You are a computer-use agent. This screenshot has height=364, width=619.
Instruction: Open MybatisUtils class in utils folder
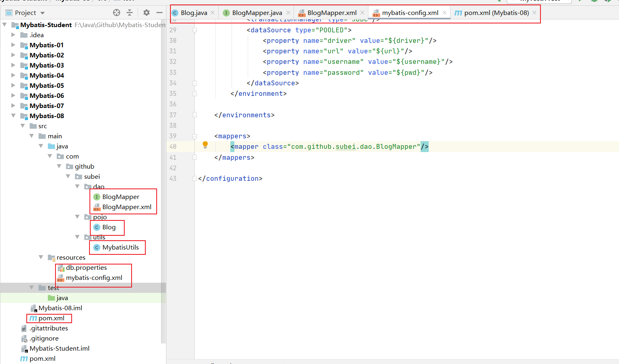click(x=120, y=248)
